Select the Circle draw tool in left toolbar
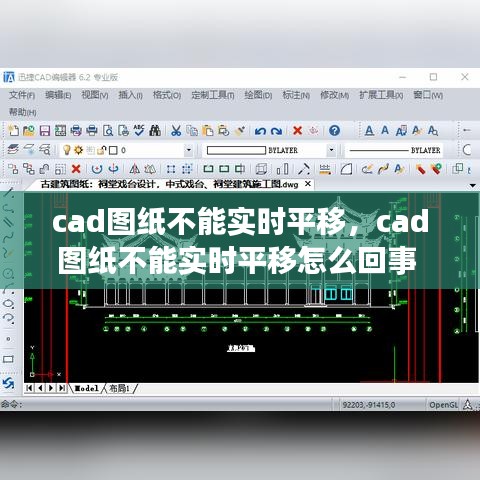The height and width of the screenshot is (480, 480). click(8, 273)
